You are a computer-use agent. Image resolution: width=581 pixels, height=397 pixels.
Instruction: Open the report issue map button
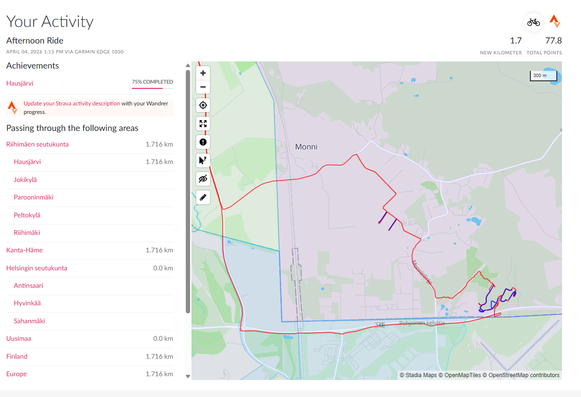tap(203, 142)
